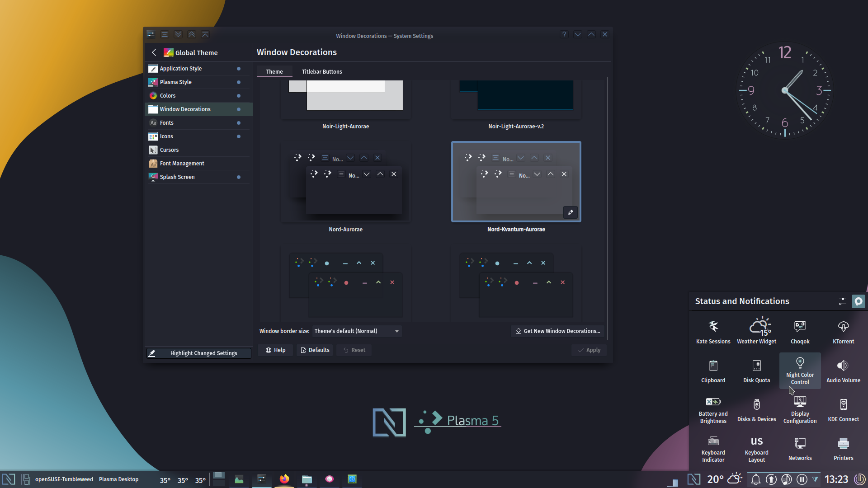The image size is (868, 488).
Task: Switch to the Titlebar Buttons tab
Action: pos(321,71)
